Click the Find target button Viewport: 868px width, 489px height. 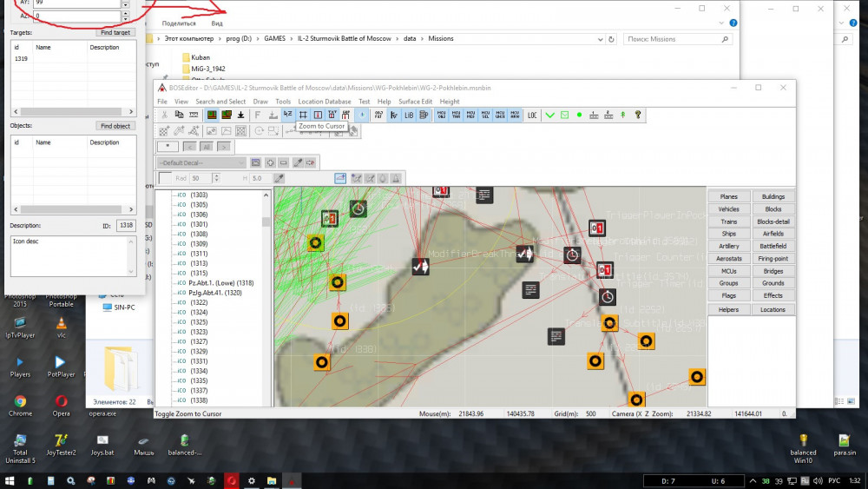point(115,32)
